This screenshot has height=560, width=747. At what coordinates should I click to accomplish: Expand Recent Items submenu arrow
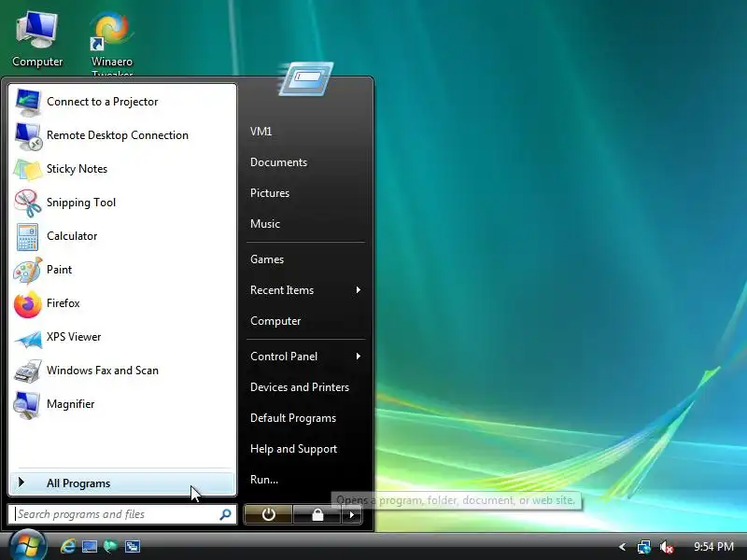pyautogui.click(x=359, y=289)
